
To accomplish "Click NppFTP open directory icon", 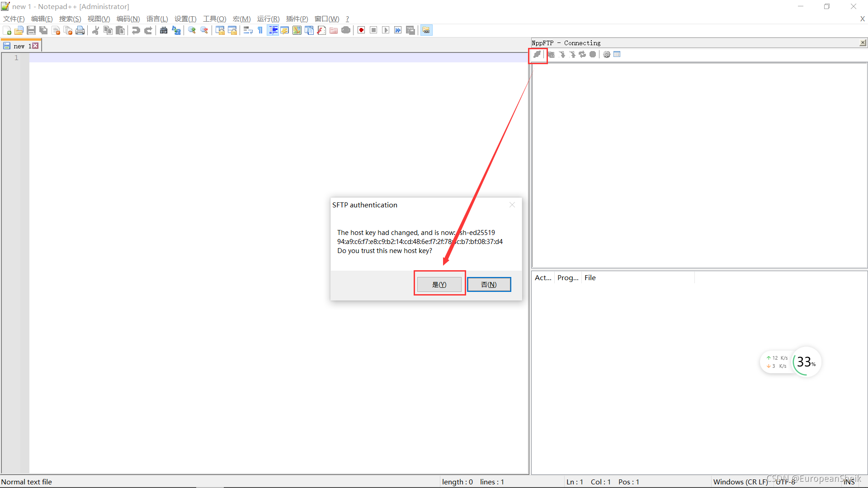I will (x=551, y=54).
